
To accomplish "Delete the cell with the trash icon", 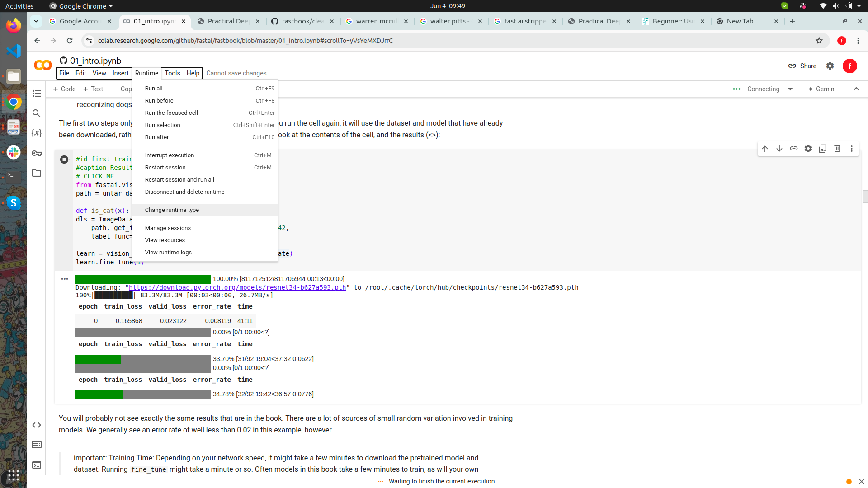I will point(837,148).
